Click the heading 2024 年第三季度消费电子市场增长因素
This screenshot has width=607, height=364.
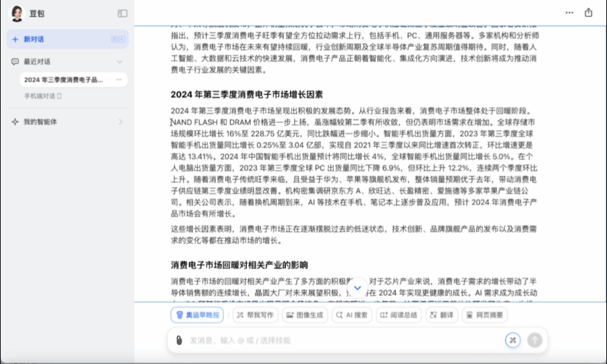[247, 94]
